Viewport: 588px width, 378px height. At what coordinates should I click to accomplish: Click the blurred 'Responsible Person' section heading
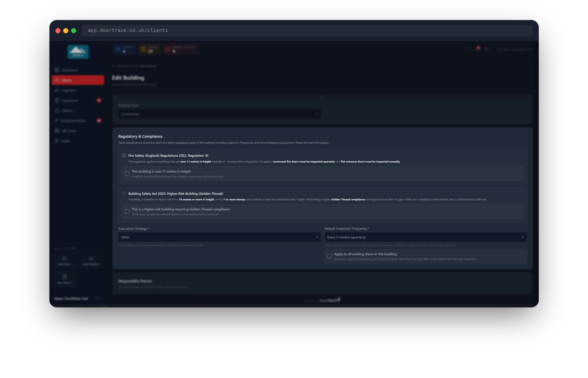point(135,281)
